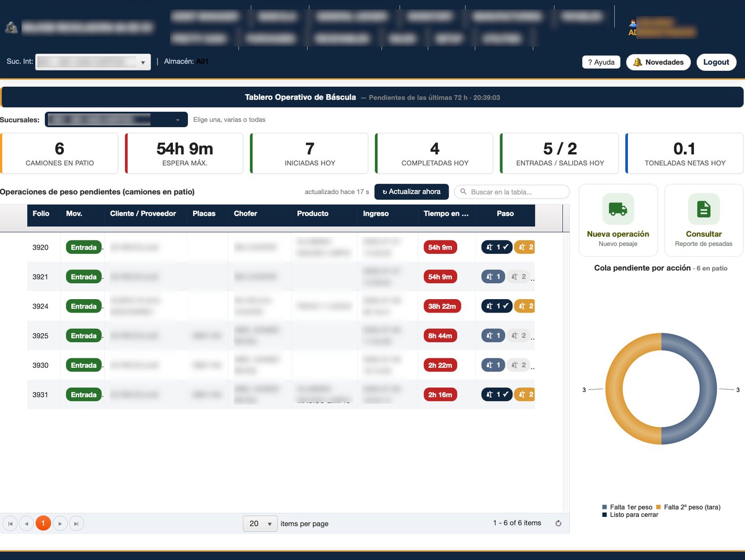Viewport: 745px width, 560px height.
Task: Go to next page pager arrow
Action: (x=60, y=524)
